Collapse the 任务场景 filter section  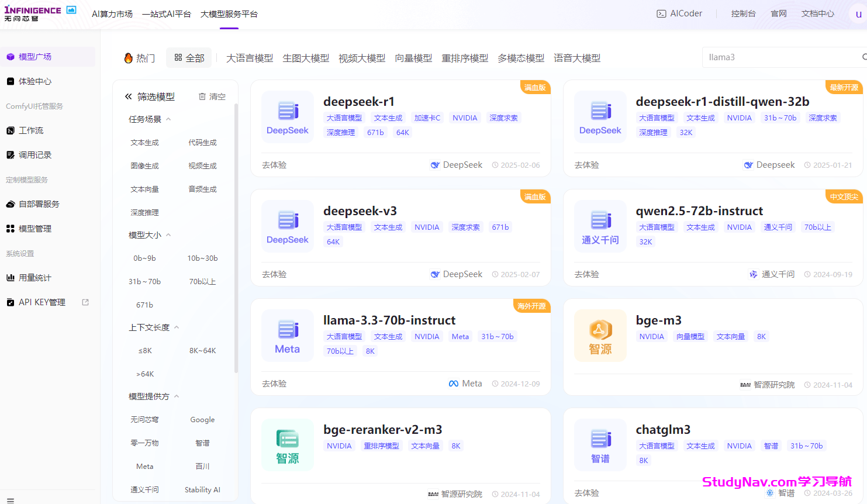(x=168, y=119)
